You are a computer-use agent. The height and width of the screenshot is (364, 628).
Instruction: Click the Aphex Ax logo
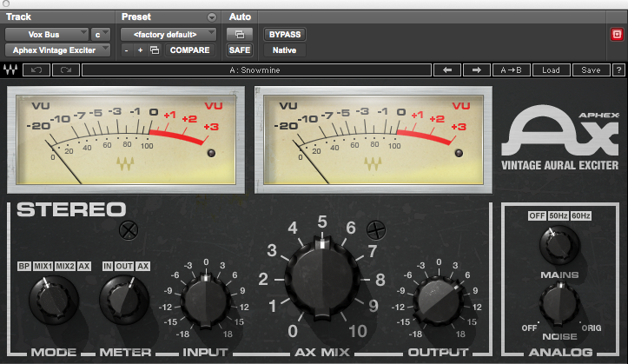[560, 130]
